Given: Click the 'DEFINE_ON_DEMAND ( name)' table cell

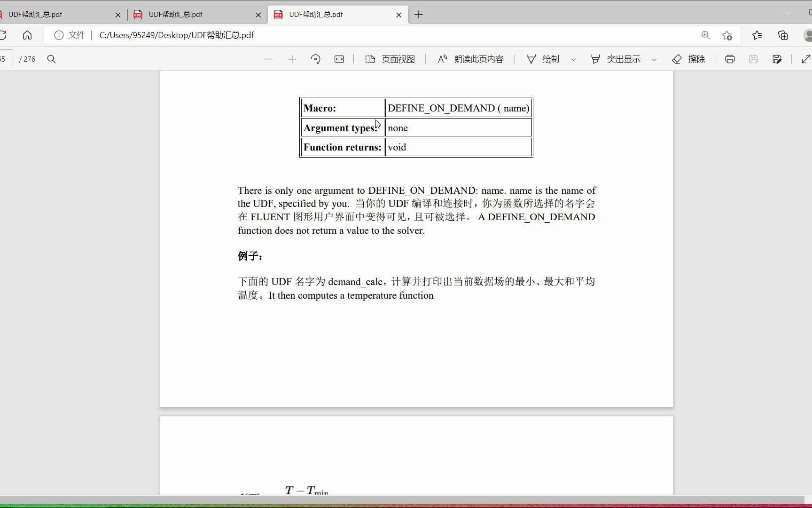Looking at the screenshot, I should 459,108.
